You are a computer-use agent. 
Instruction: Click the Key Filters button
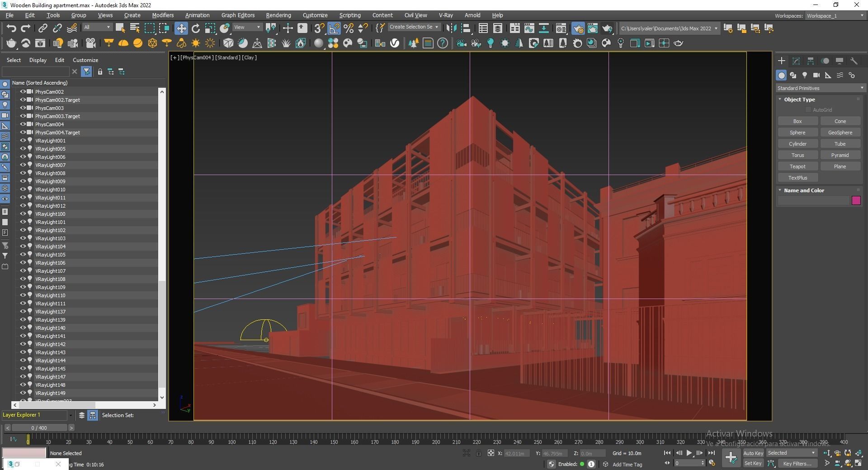click(797, 463)
